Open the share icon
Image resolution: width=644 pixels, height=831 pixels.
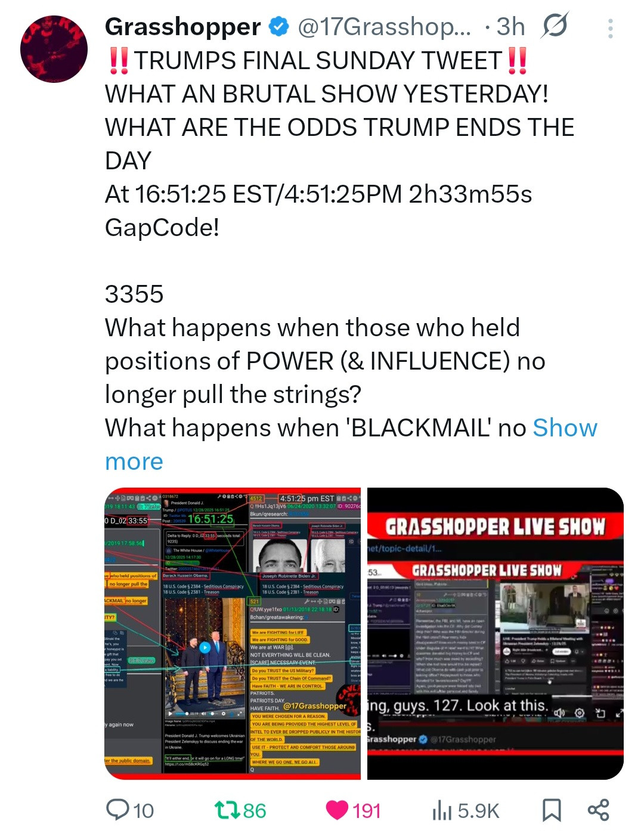pyautogui.click(x=598, y=810)
